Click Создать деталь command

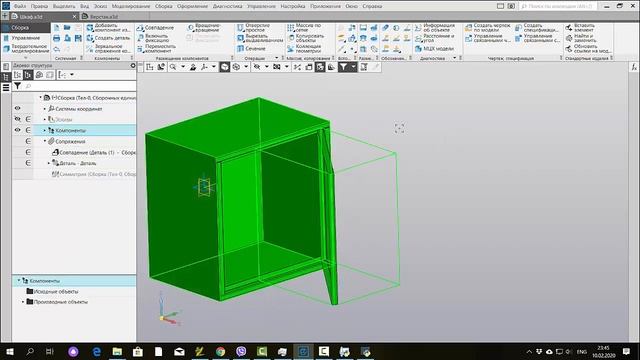point(108,38)
